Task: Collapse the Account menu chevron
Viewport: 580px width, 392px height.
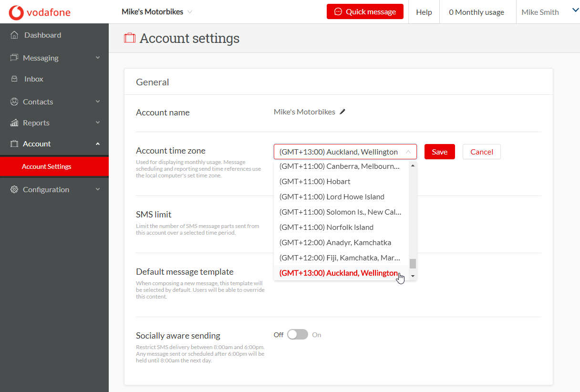Action: [98, 144]
